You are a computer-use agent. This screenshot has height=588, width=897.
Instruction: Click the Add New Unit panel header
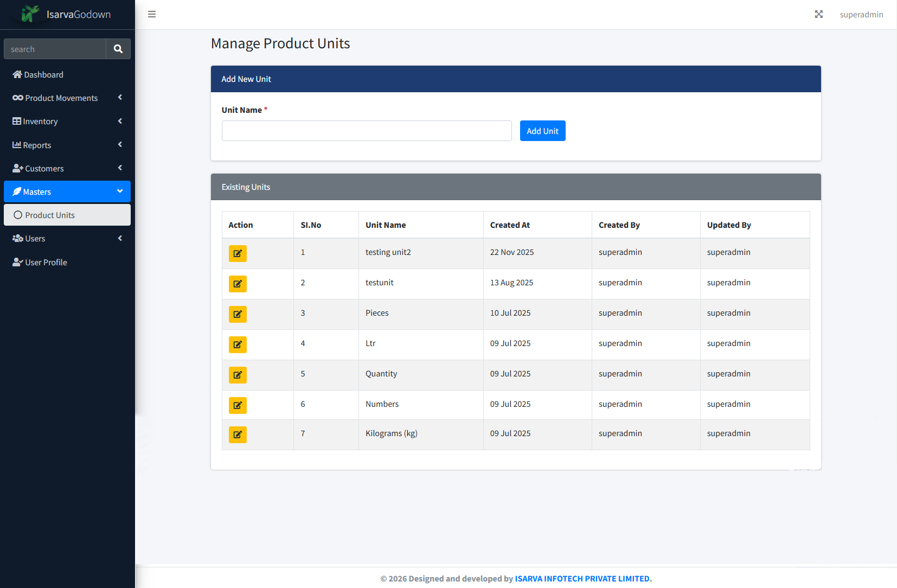point(516,79)
